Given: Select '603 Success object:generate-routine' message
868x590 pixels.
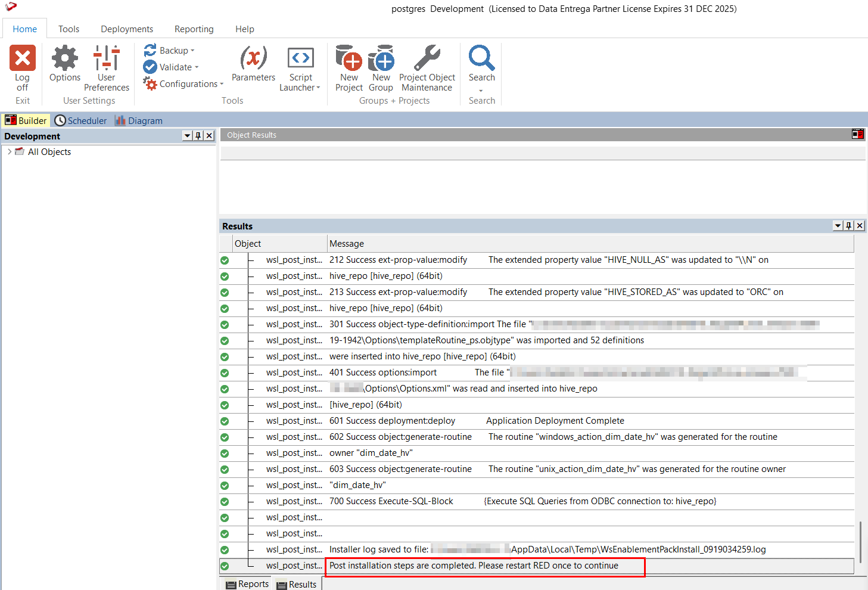Looking at the screenshot, I should pos(558,469).
